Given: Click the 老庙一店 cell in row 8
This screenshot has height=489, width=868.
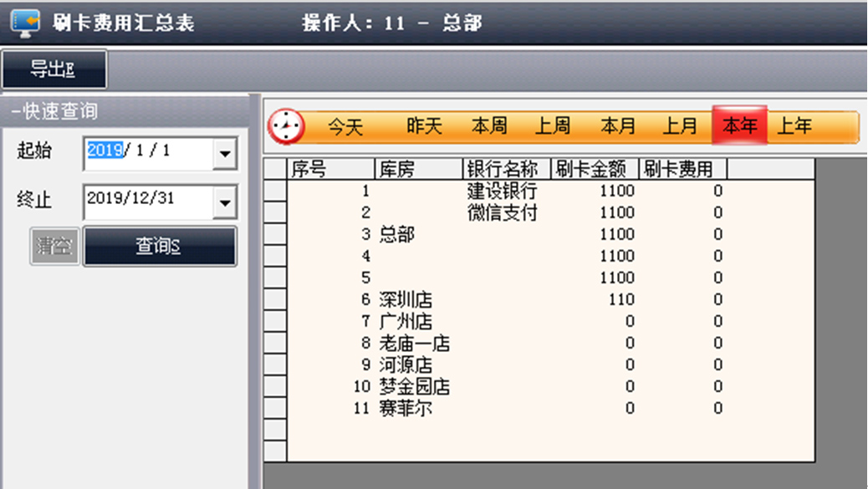Looking at the screenshot, I should point(415,343).
